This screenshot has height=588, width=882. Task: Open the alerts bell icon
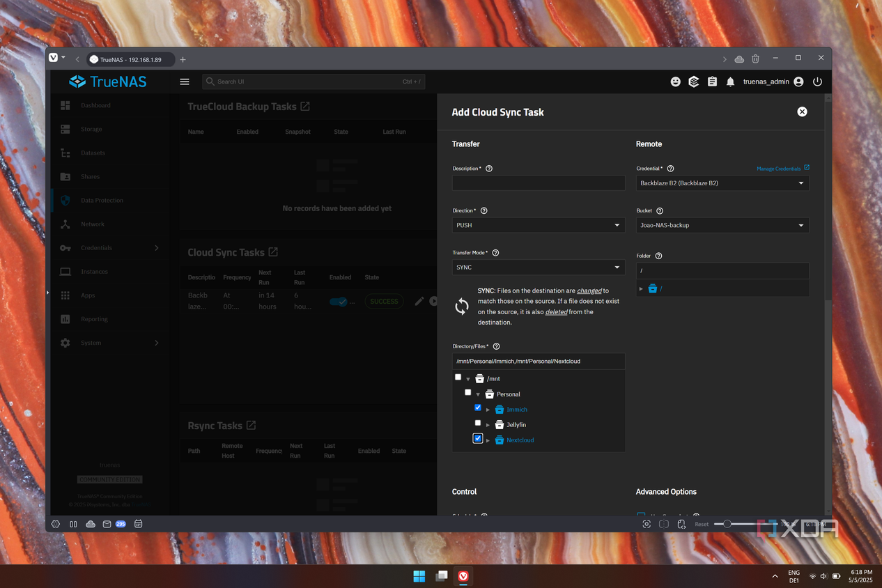tap(730, 82)
